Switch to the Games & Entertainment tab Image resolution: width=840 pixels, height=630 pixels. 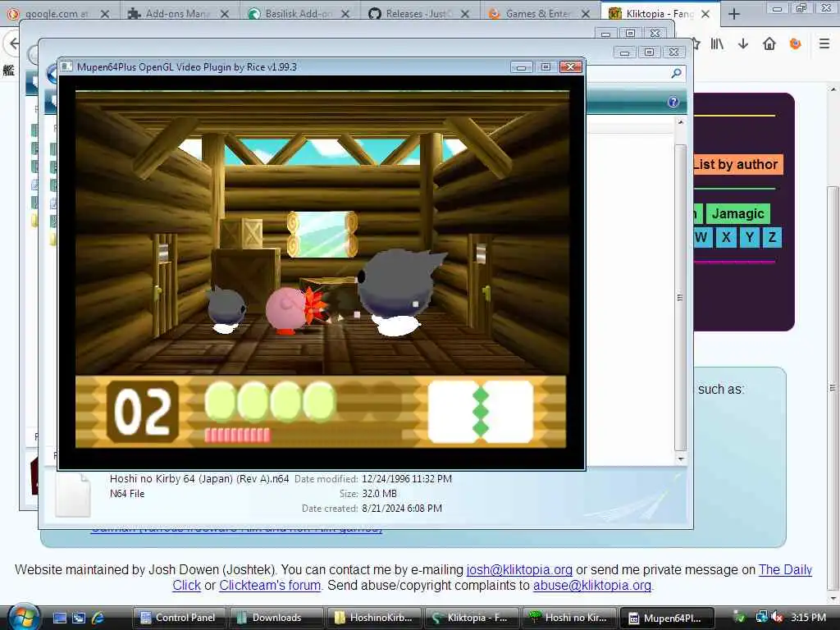537,14
